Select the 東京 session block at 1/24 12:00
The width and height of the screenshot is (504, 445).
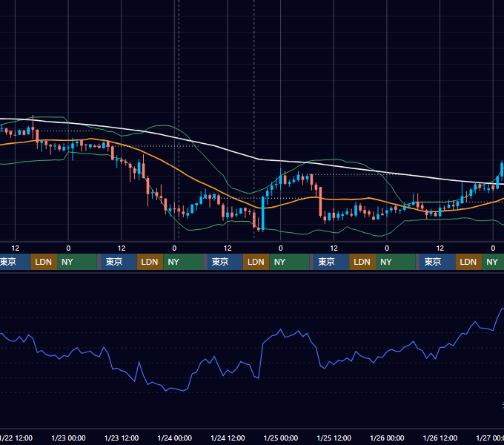point(225,262)
